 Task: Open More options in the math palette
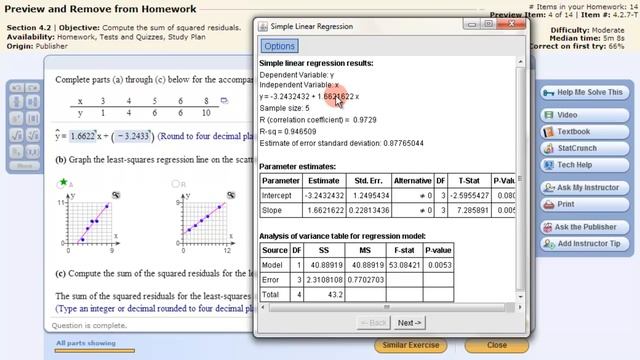pos(25,166)
